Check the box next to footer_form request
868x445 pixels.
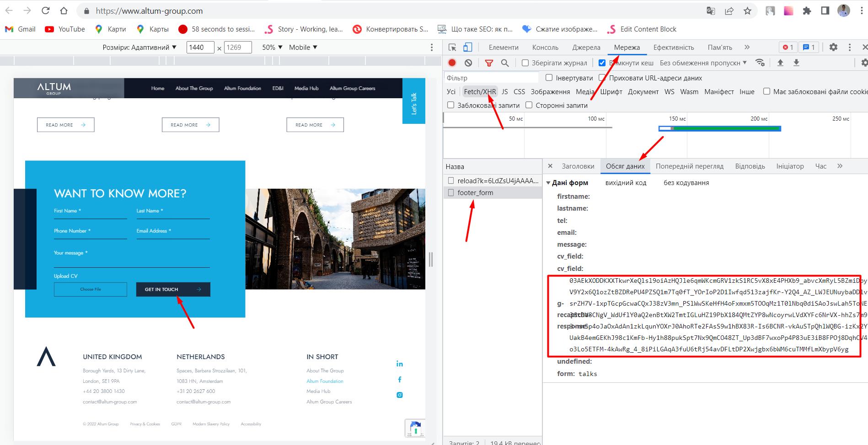(x=451, y=192)
